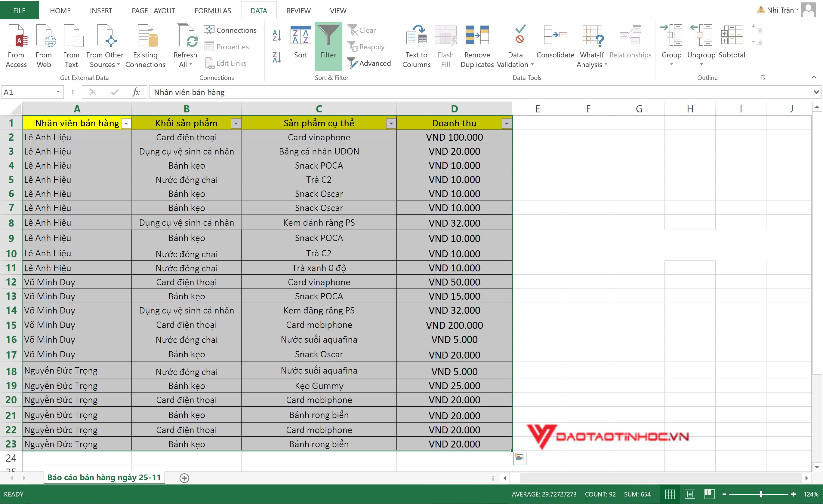The height and width of the screenshot is (504, 823).
Task: Switch to the VIEW tab
Action: (338, 11)
